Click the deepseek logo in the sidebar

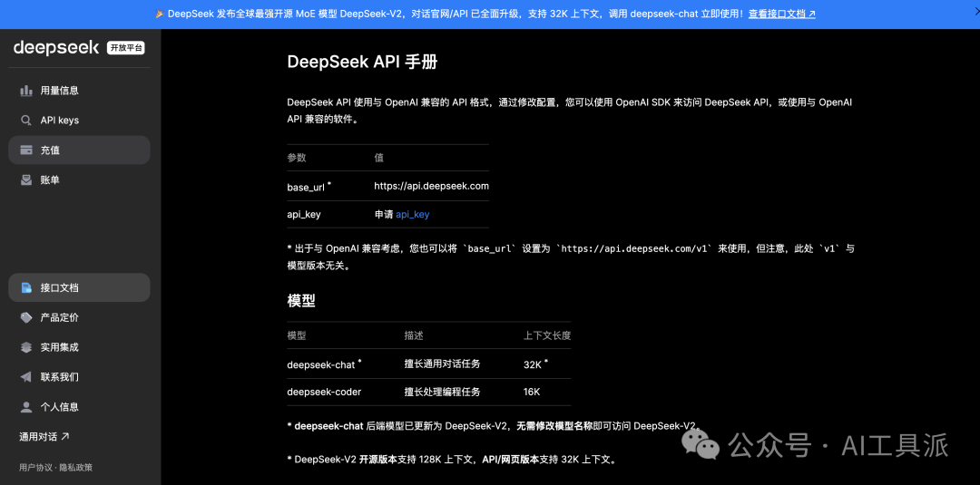click(56, 47)
